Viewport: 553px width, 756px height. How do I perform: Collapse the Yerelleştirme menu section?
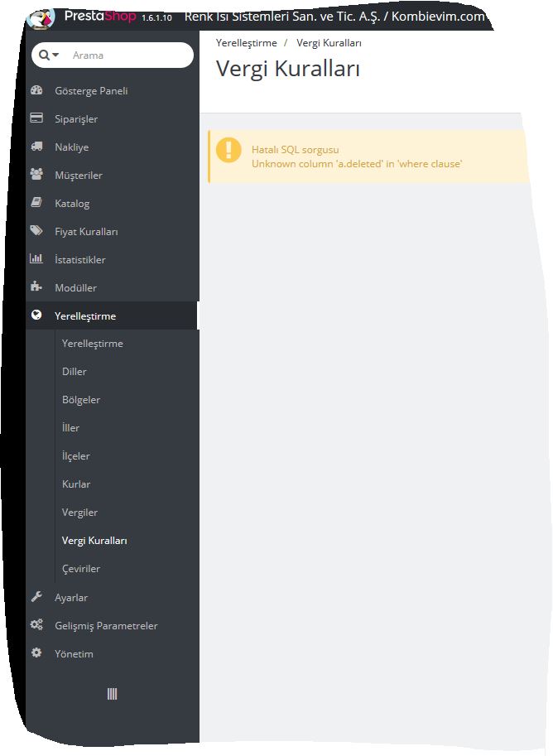click(85, 315)
